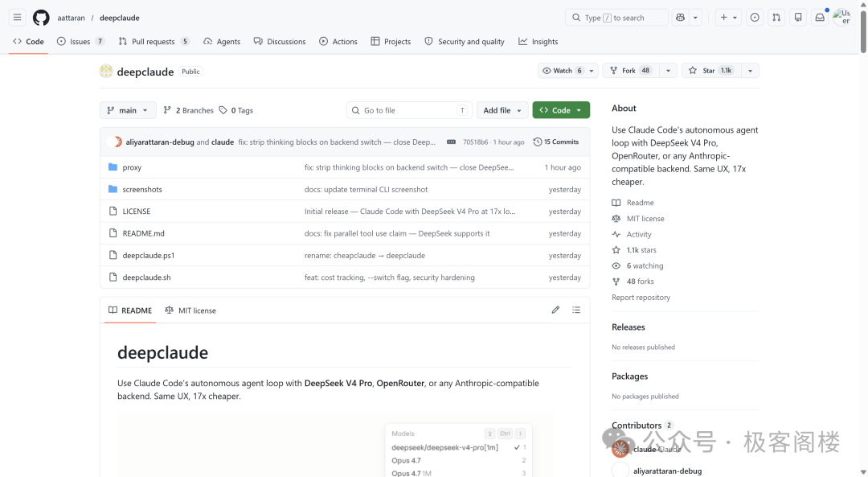Open the Add file dropdown
The height and width of the screenshot is (477, 868).
pyautogui.click(x=502, y=110)
